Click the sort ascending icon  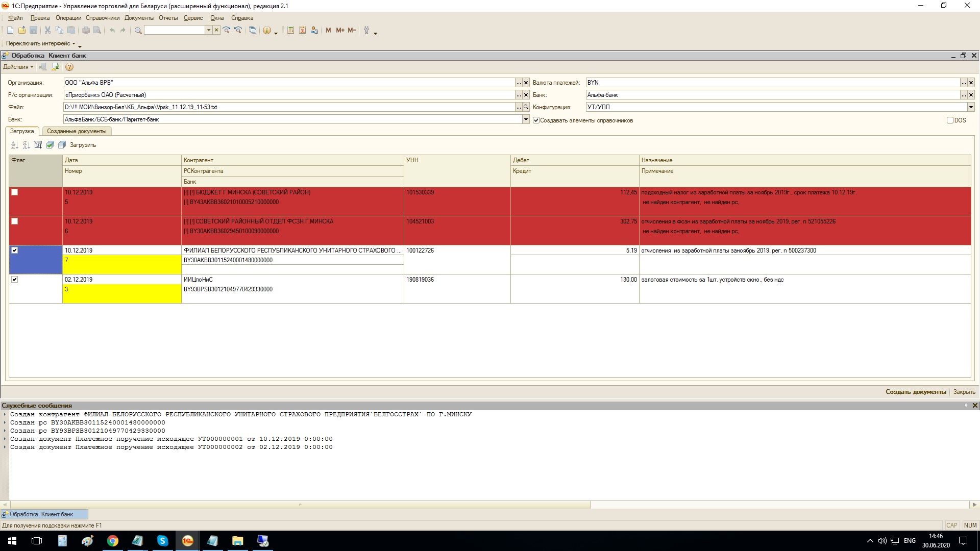tap(14, 145)
